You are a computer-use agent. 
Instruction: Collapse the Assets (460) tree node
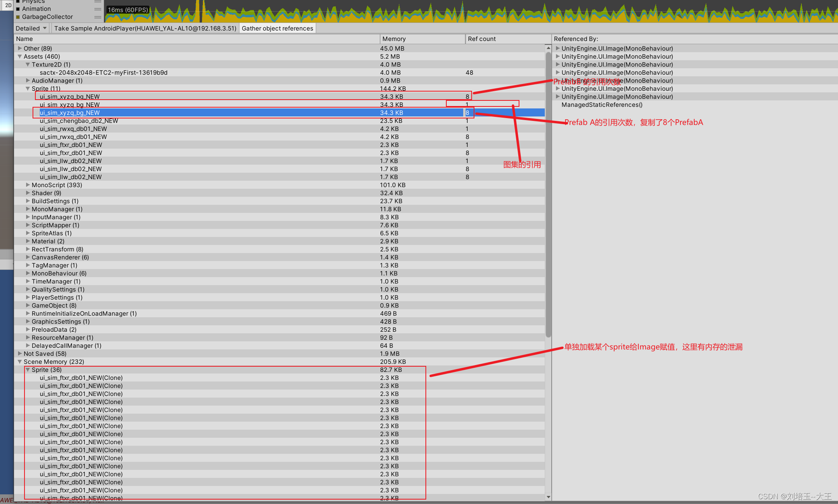(x=20, y=57)
